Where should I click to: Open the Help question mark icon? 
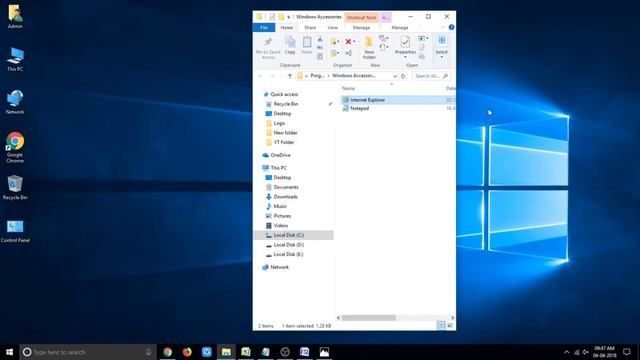(451, 27)
